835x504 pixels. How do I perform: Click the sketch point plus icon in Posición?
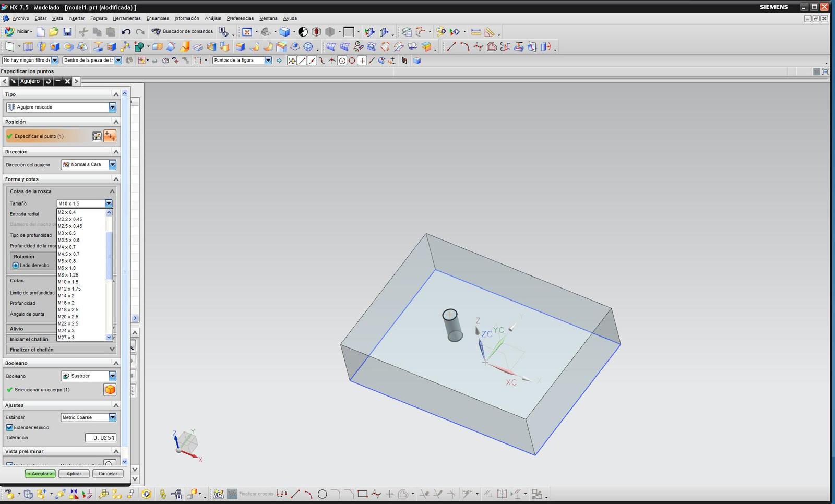110,136
